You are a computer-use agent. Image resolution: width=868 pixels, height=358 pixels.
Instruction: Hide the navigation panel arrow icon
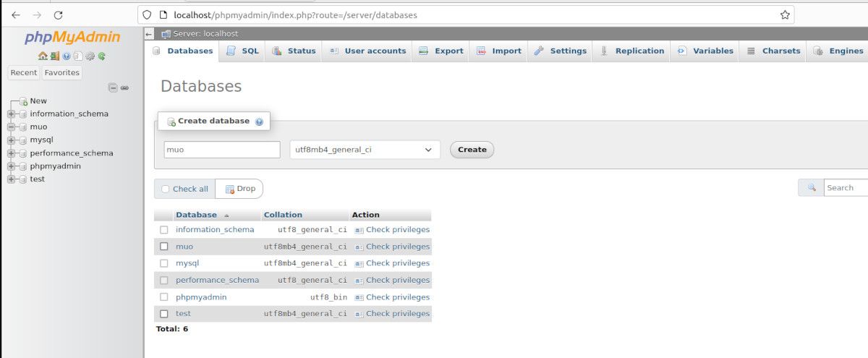pyautogui.click(x=149, y=33)
